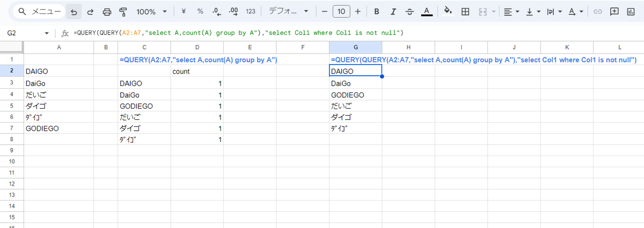The image size is (644, 228).
Task: Open the font family dropdown
Action: (288, 11)
